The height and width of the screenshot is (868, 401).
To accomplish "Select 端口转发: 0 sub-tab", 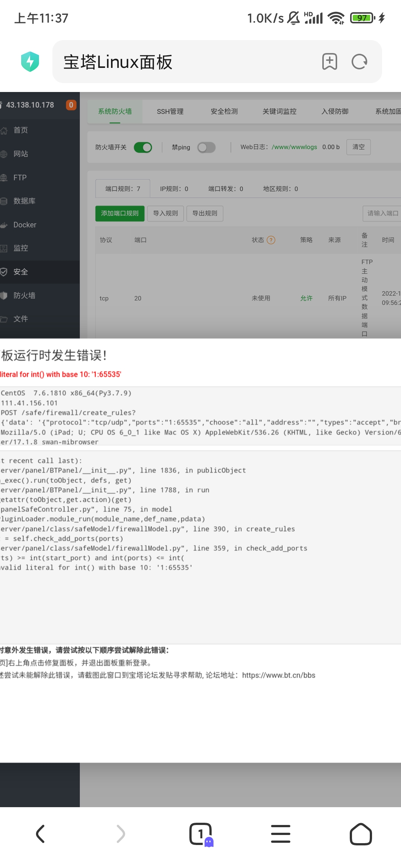I will 226,189.
